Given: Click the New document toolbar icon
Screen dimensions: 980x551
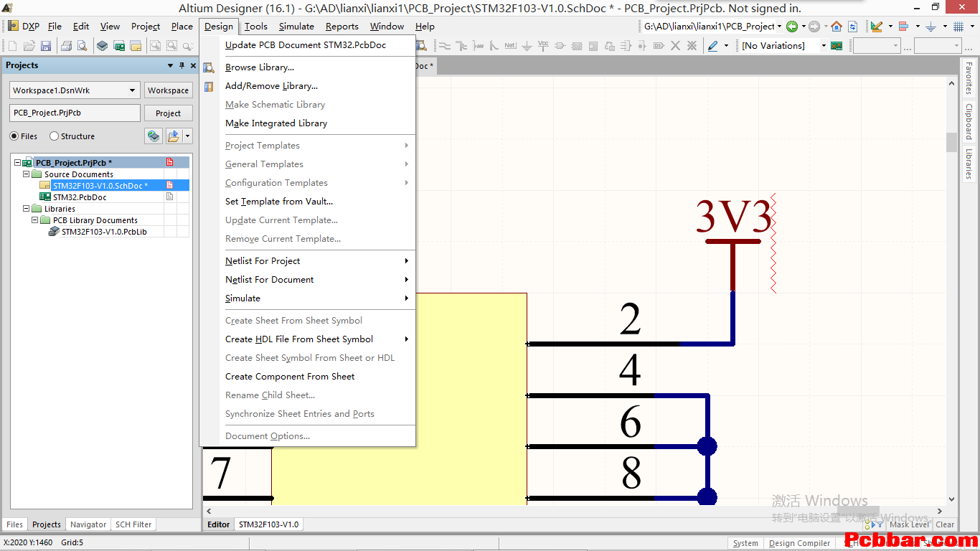Looking at the screenshot, I should tap(12, 46).
